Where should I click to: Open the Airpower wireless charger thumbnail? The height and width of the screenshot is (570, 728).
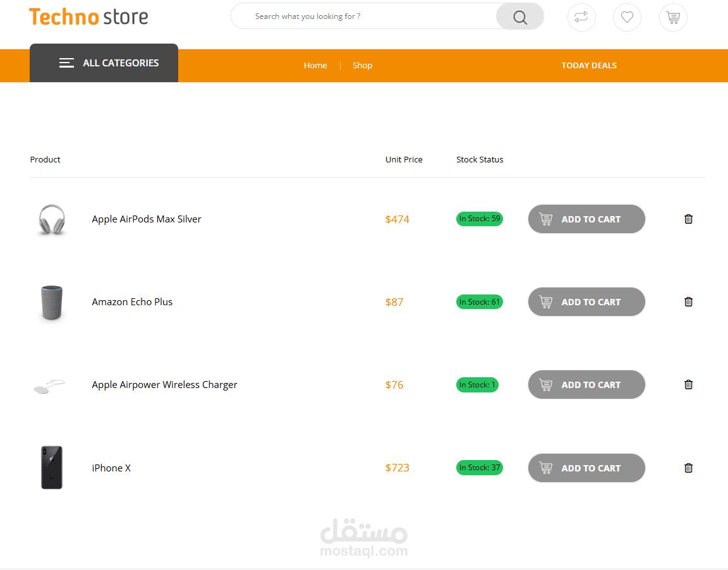click(49, 386)
